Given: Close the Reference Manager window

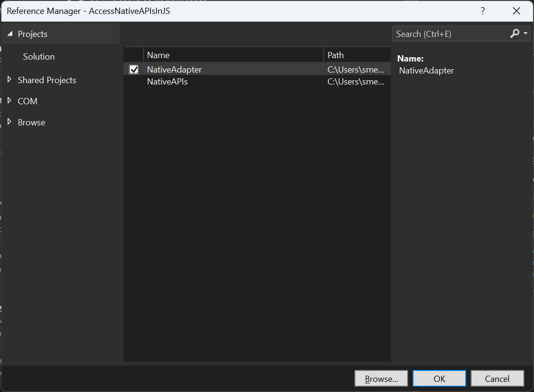Looking at the screenshot, I should [x=516, y=11].
